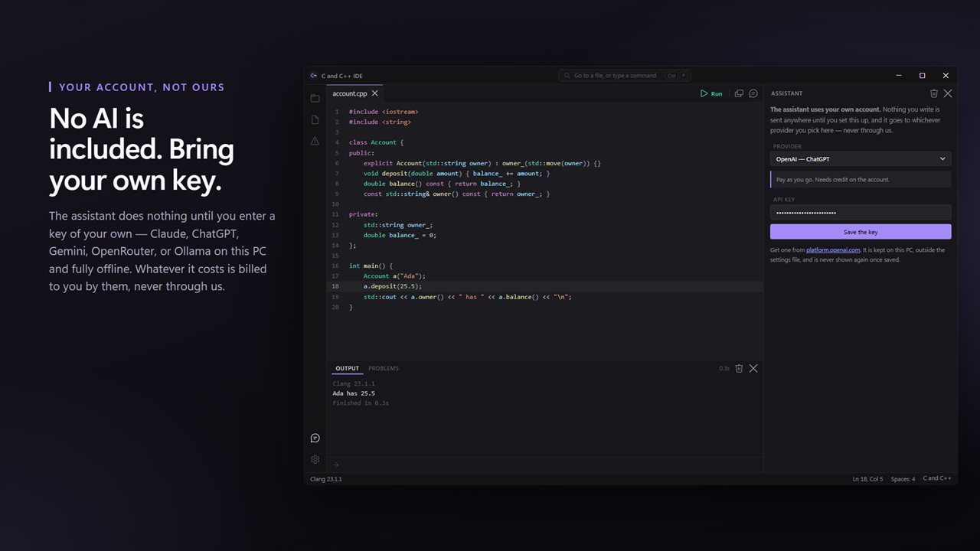Open the platform.openai.com link

click(x=832, y=250)
